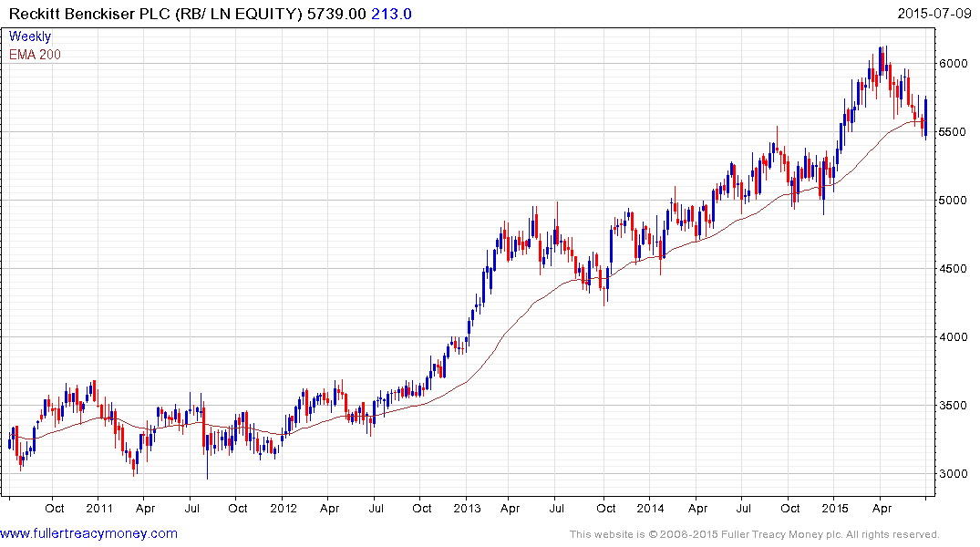Select the 5739.00 last price value

336,14
